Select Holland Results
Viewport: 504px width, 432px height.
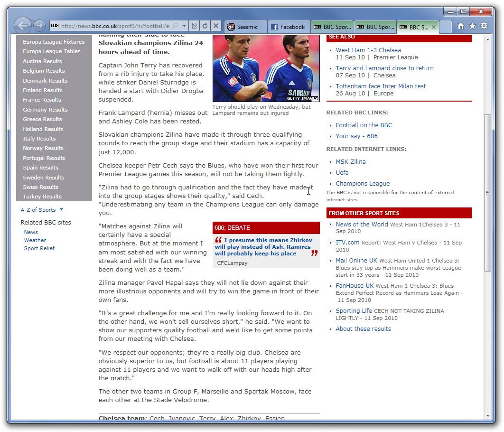[43, 129]
